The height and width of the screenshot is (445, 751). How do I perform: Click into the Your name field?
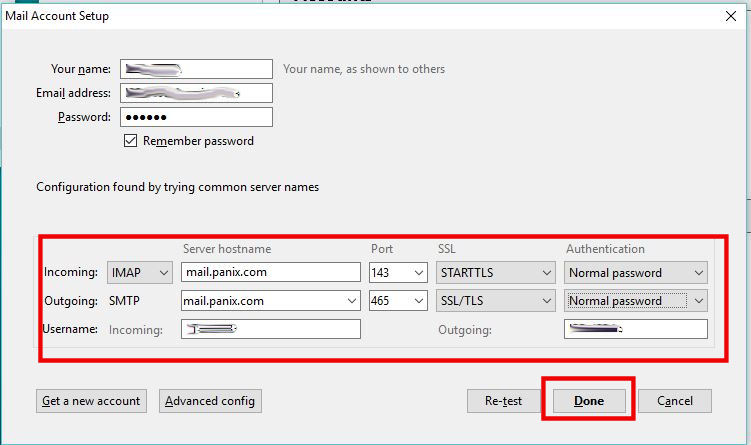click(x=196, y=69)
